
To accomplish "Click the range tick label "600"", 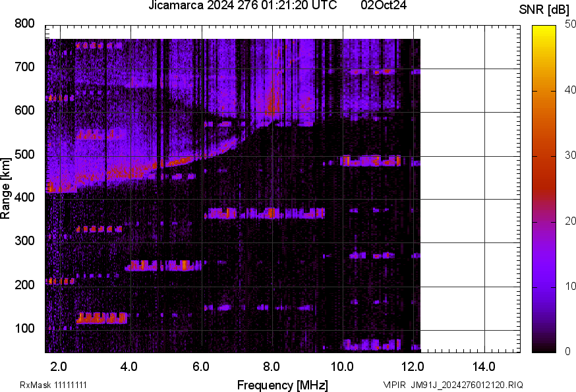I will (24, 110).
